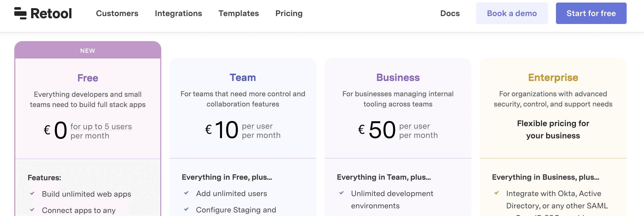The height and width of the screenshot is (216, 644).
Task: Go to the Templates page
Action: click(x=239, y=13)
